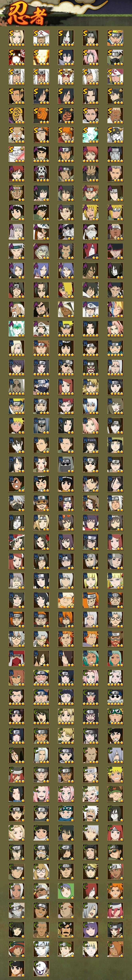Open the 水 Mizukage hat portrait

pyautogui.click(x=90, y=310)
